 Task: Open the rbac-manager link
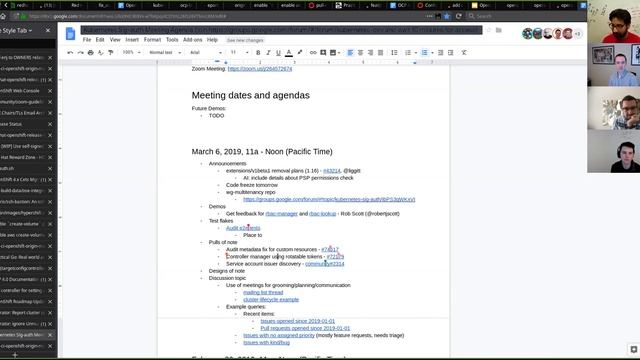click(282, 214)
